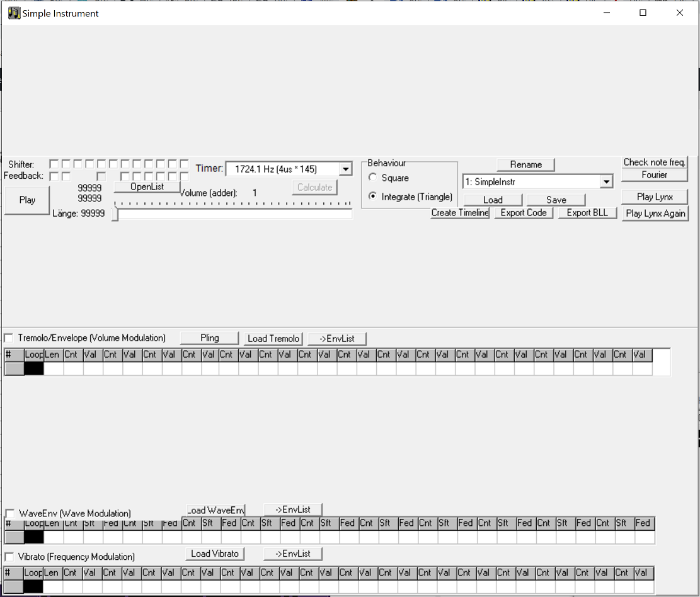
Task: Click Check note freq. button
Action: (655, 162)
